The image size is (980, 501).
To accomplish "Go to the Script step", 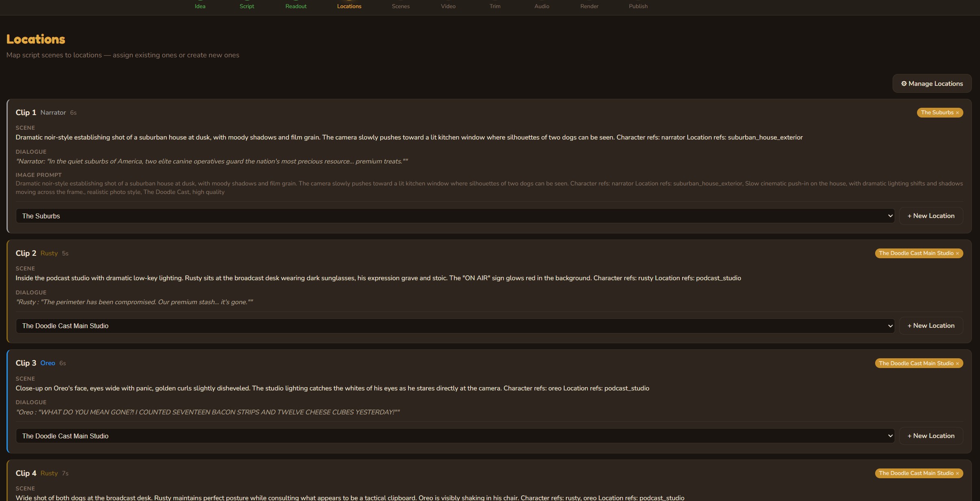I will [x=247, y=6].
